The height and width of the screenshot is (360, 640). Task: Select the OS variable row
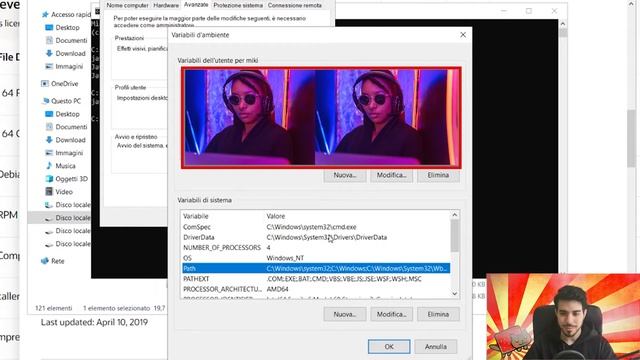pyautogui.click(x=316, y=258)
